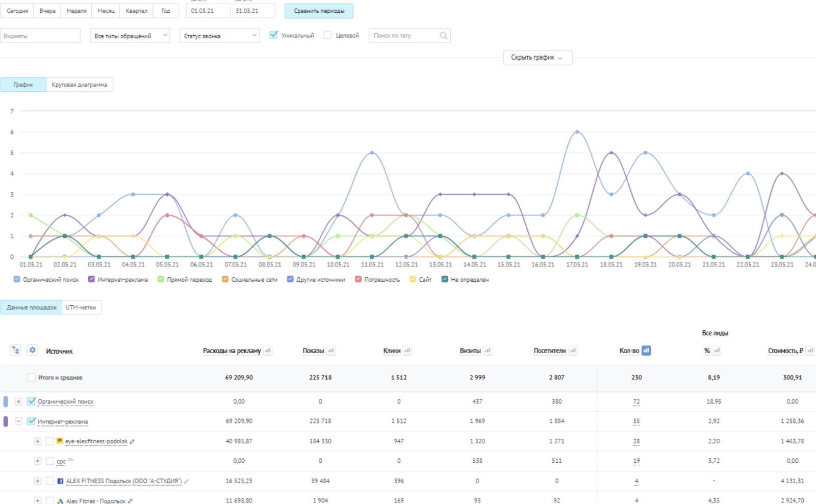Open 'Все типы обращений' dropdown

click(x=130, y=36)
